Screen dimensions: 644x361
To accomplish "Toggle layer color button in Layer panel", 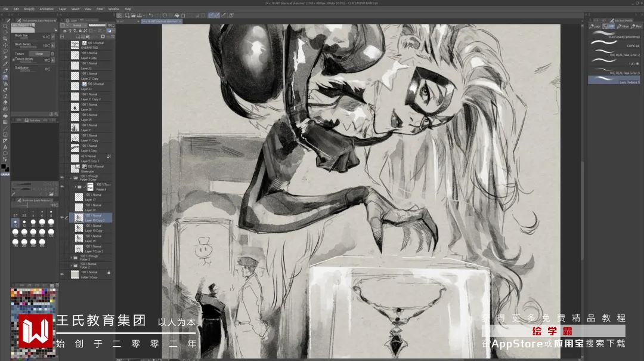I will [109, 31].
